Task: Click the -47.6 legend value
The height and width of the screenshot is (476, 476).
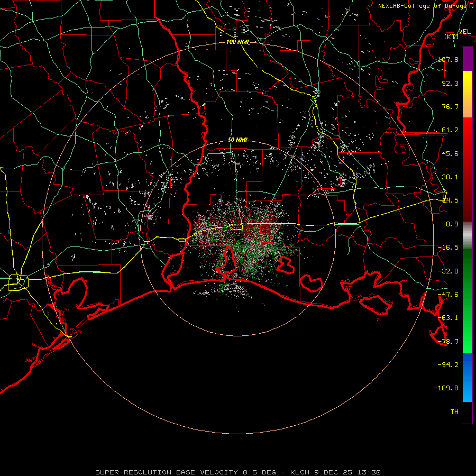Action: pyautogui.click(x=448, y=295)
